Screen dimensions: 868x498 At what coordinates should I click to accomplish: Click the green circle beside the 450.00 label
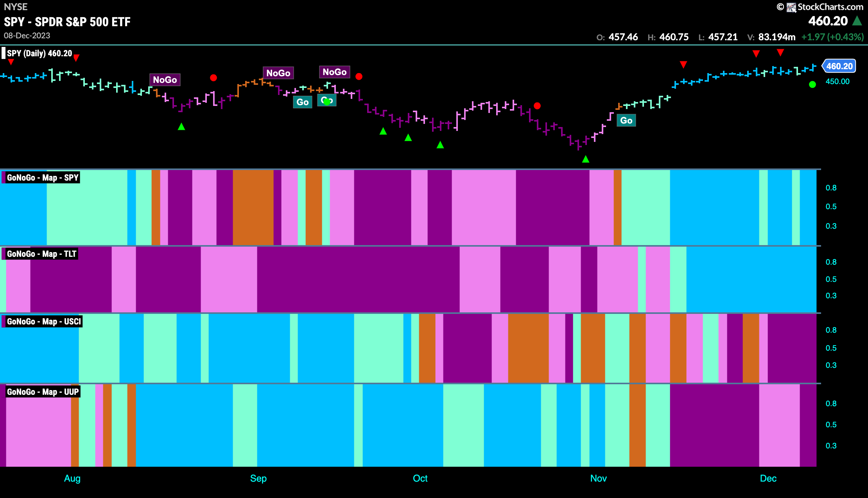[x=812, y=84]
